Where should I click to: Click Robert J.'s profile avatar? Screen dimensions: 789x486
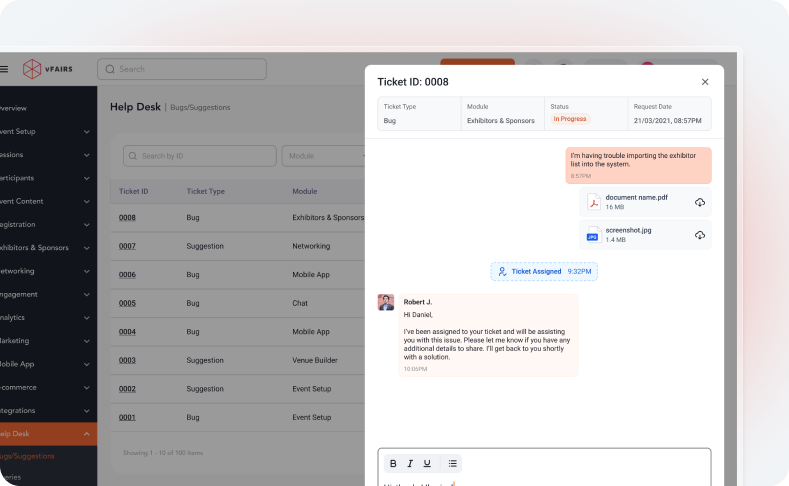coord(386,302)
